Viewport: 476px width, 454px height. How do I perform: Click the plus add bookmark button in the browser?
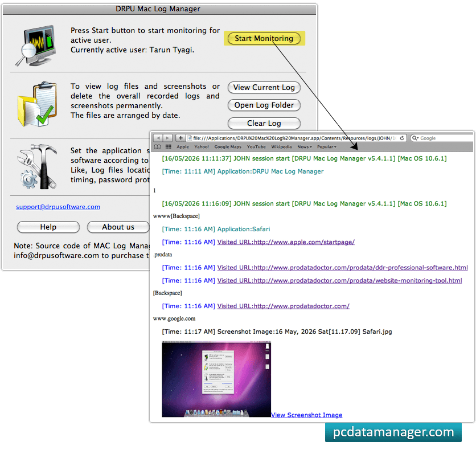(180, 138)
